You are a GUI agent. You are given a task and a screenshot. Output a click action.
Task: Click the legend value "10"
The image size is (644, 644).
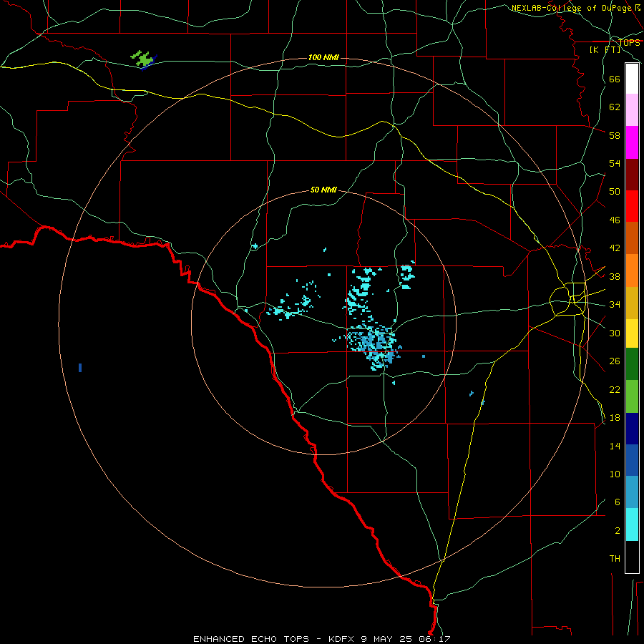pyautogui.click(x=615, y=474)
